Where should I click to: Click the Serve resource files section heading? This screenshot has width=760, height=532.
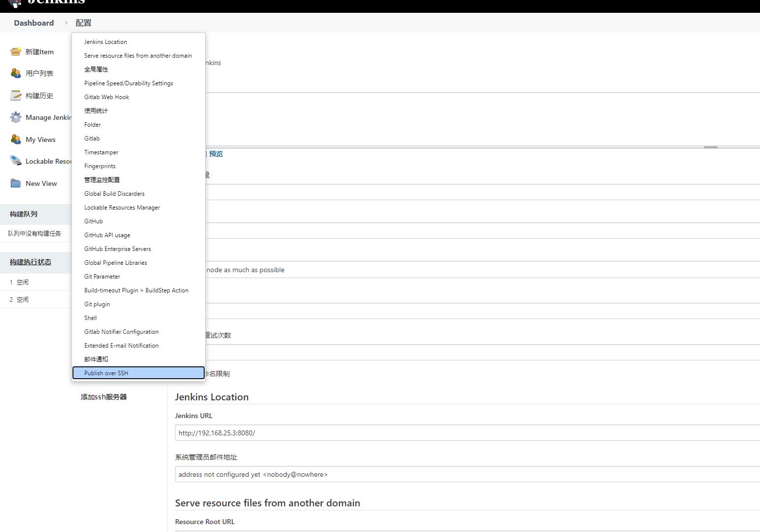tap(267, 503)
